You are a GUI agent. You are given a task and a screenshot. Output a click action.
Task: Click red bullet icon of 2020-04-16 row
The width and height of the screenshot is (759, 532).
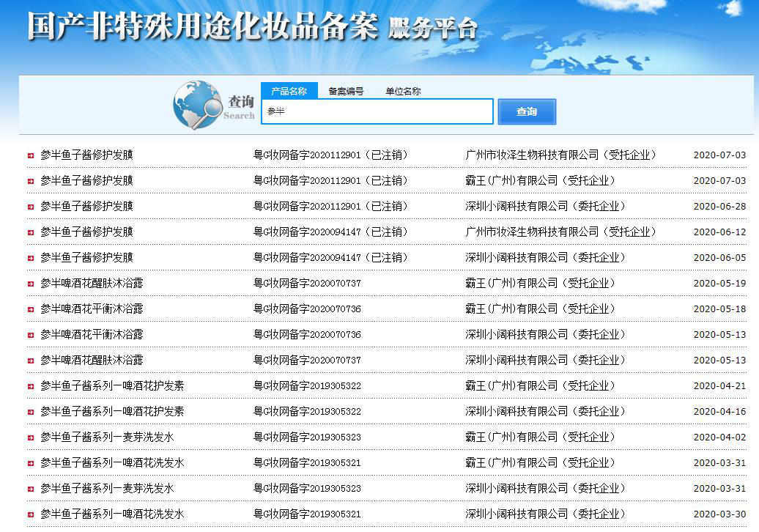31,412
